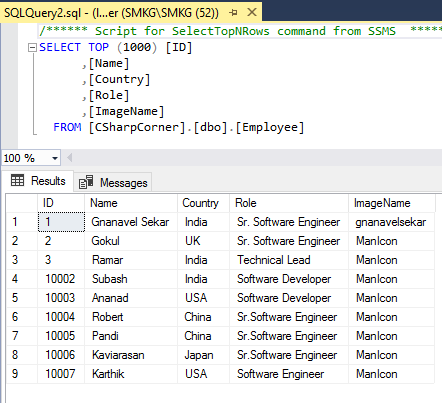Select the Name column header
This screenshot has height=403, width=442.
pos(131,203)
